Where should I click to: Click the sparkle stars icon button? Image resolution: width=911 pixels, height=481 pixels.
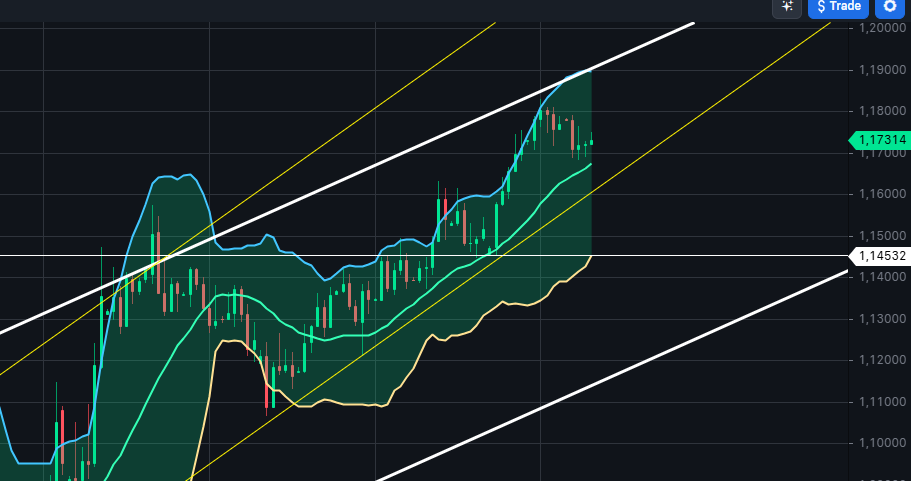(787, 7)
